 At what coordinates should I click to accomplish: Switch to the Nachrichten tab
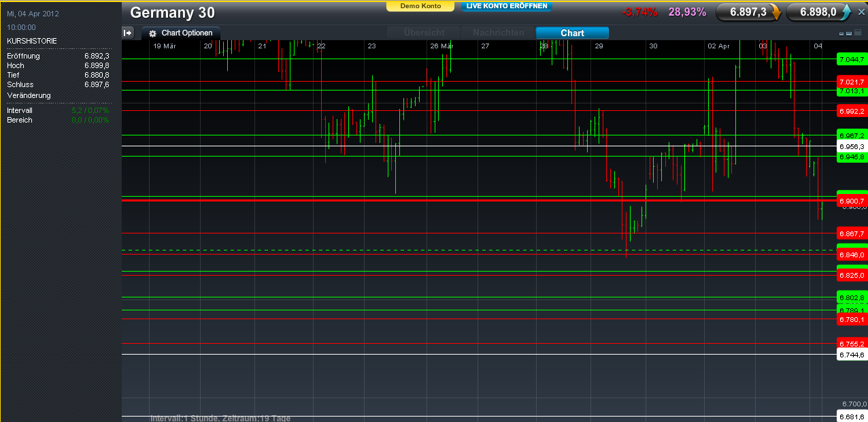[498, 33]
